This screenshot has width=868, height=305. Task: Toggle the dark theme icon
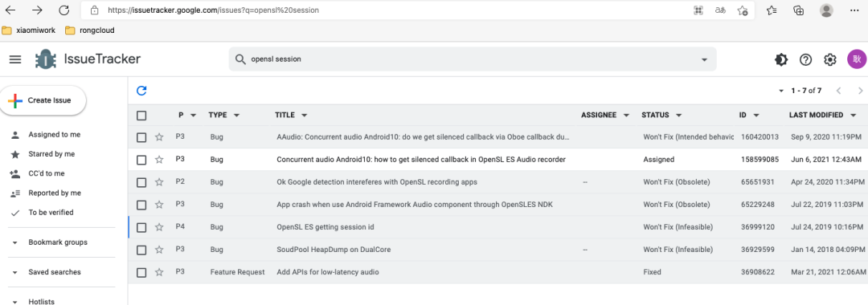[x=781, y=59]
